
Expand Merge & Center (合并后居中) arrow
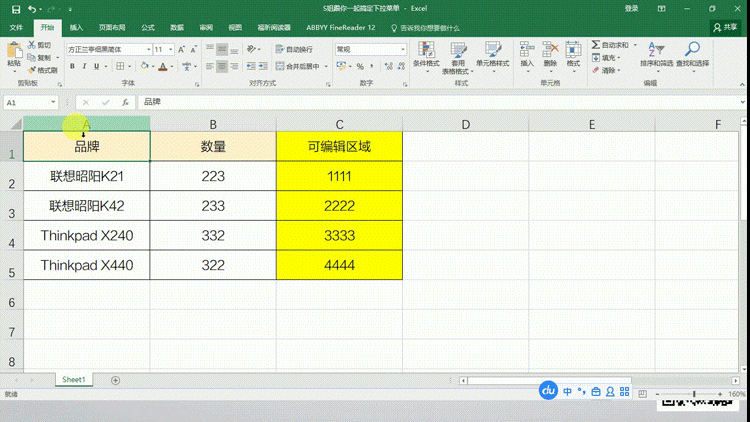tap(326, 67)
